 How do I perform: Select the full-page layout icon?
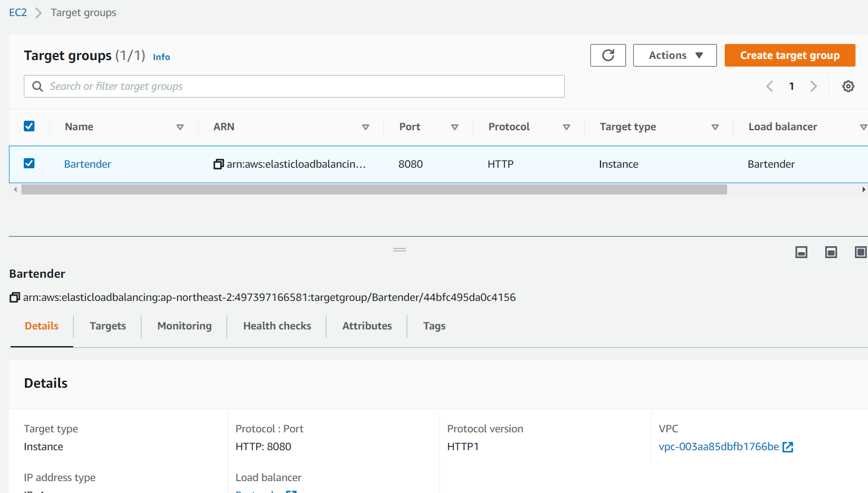(x=860, y=252)
